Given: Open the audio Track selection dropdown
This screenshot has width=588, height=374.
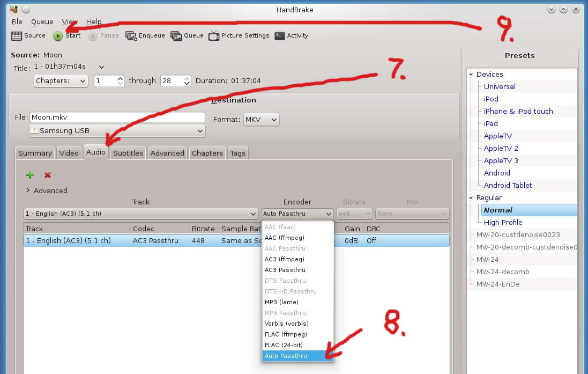Looking at the screenshot, I should point(140,214).
